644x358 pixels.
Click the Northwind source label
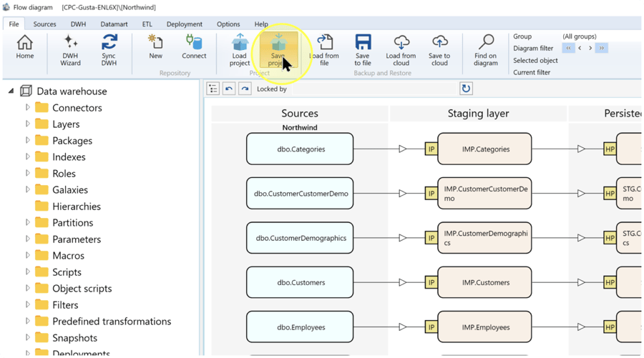point(300,127)
